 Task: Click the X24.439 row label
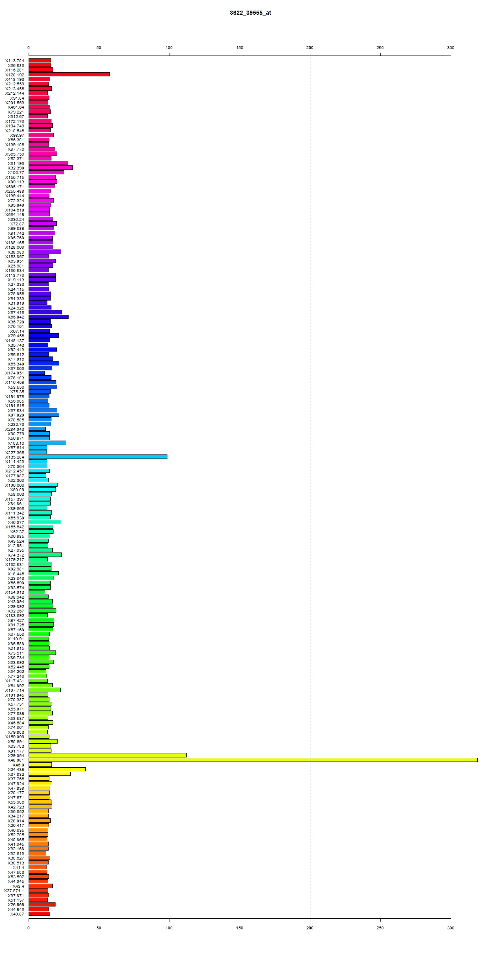click(16, 769)
